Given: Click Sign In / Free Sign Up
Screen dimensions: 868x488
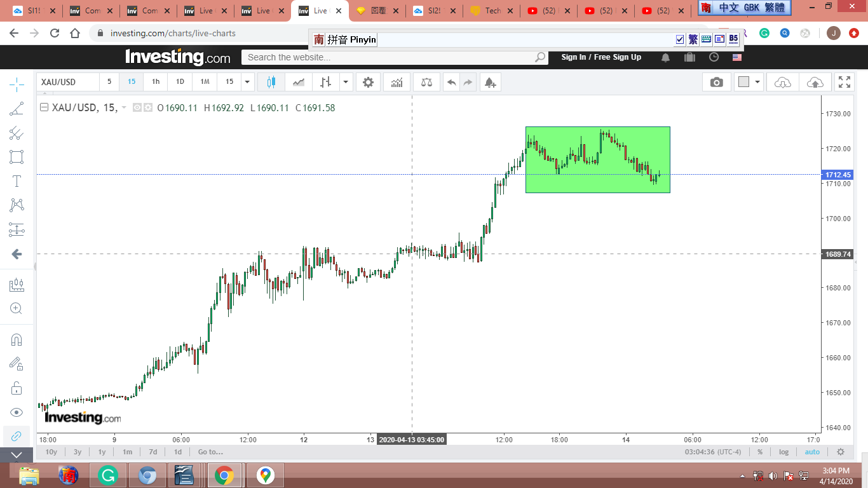Looking at the screenshot, I should tap(600, 57).
